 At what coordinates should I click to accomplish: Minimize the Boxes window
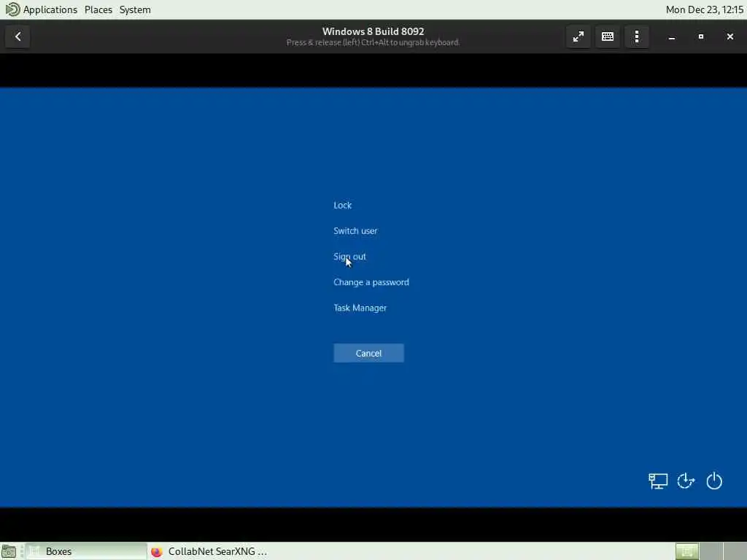click(x=672, y=36)
